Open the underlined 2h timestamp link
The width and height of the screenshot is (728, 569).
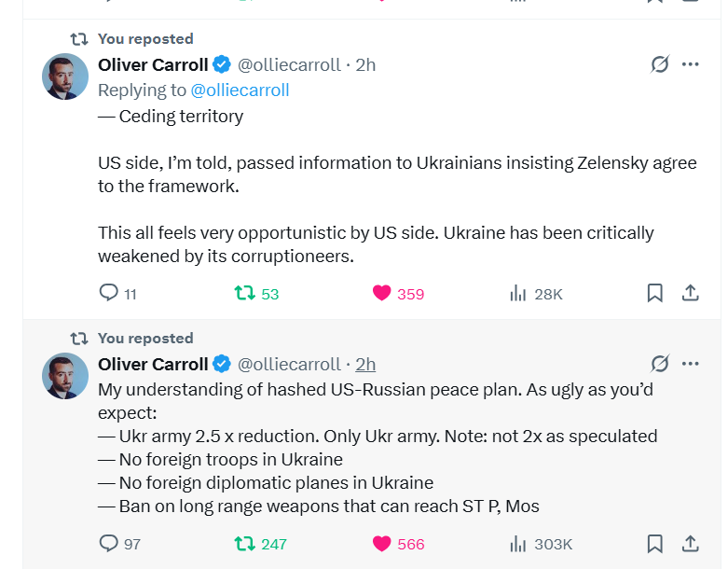point(365,364)
